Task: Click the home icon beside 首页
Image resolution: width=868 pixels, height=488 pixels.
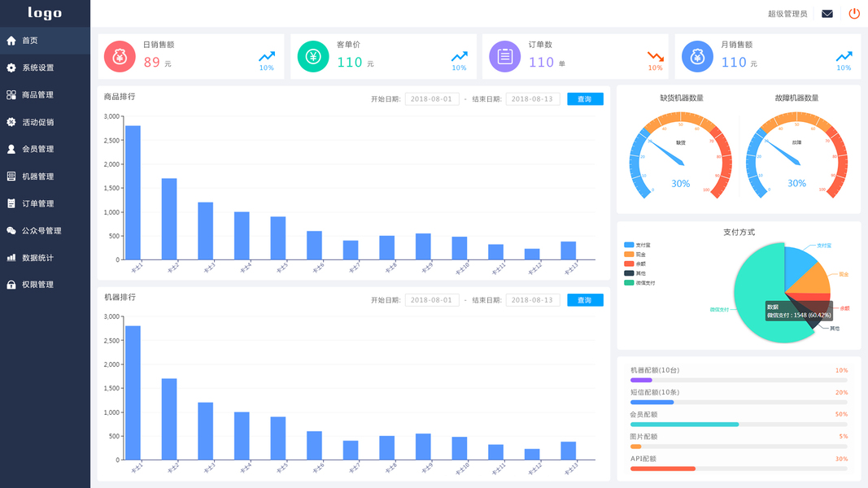Action: 11,41
